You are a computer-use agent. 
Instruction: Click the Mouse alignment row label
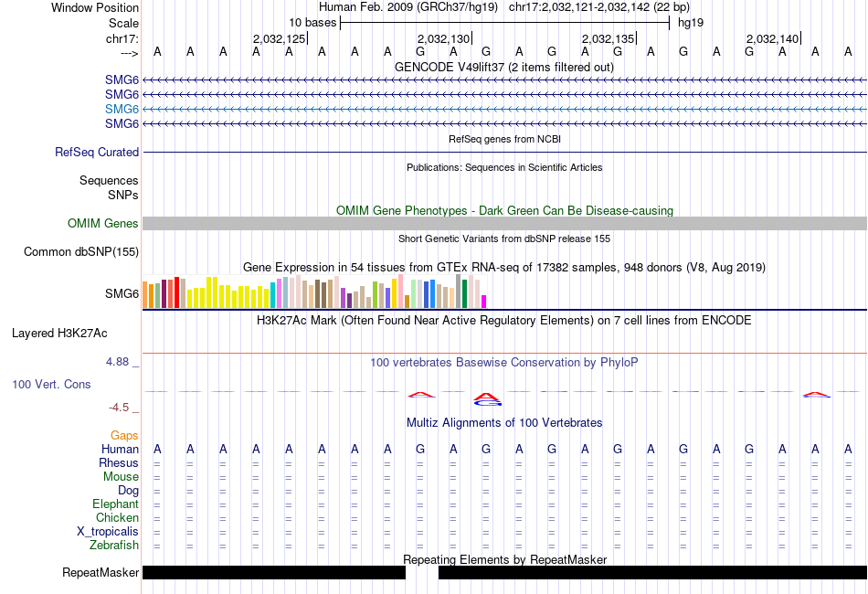pyautogui.click(x=121, y=477)
